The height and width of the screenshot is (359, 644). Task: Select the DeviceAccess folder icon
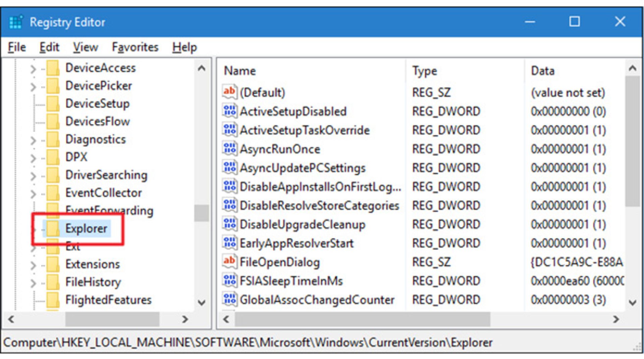click(53, 68)
